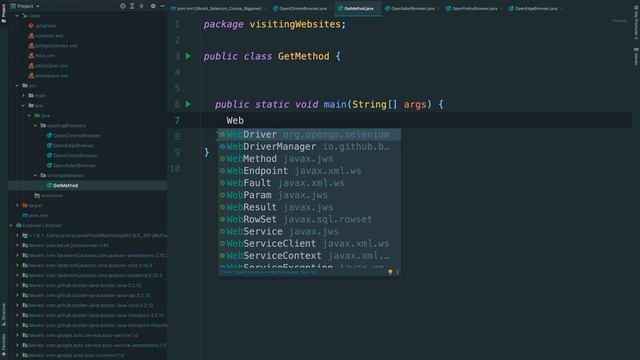The image size is (640, 360).
Task: Open Structure tool window on left strip
Action: [x=4, y=314]
